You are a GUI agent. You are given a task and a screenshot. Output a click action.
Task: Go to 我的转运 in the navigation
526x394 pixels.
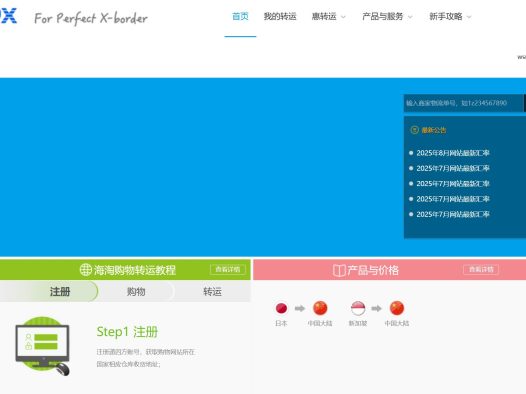(x=280, y=16)
